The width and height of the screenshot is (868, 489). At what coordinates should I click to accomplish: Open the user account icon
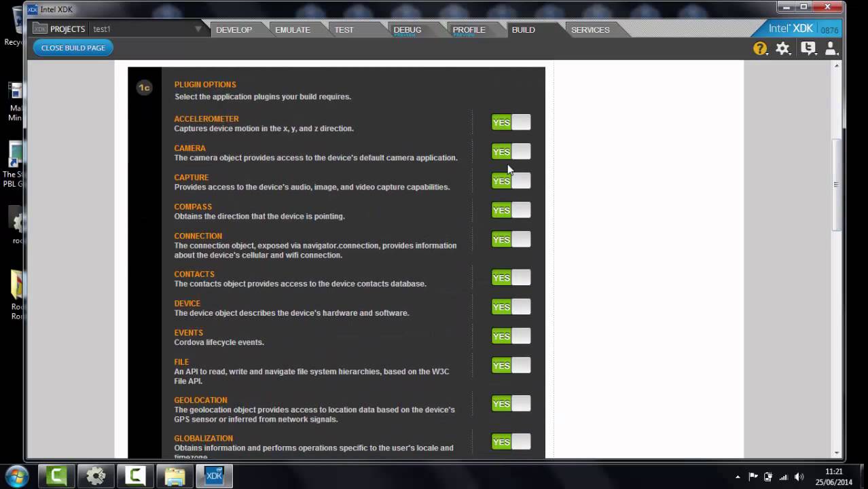pyautogui.click(x=831, y=48)
